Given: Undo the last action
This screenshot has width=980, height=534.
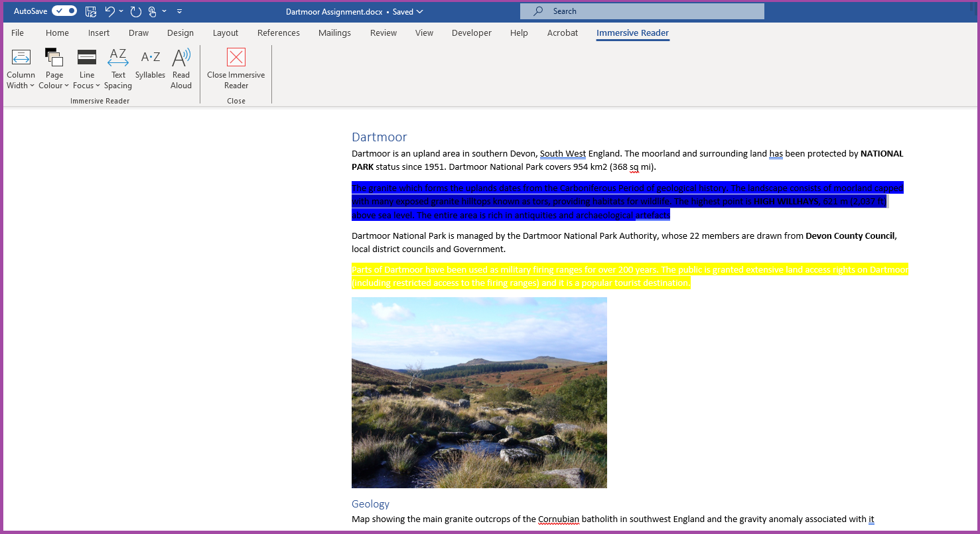Looking at the screenshot, I should [x=110, y=11].
